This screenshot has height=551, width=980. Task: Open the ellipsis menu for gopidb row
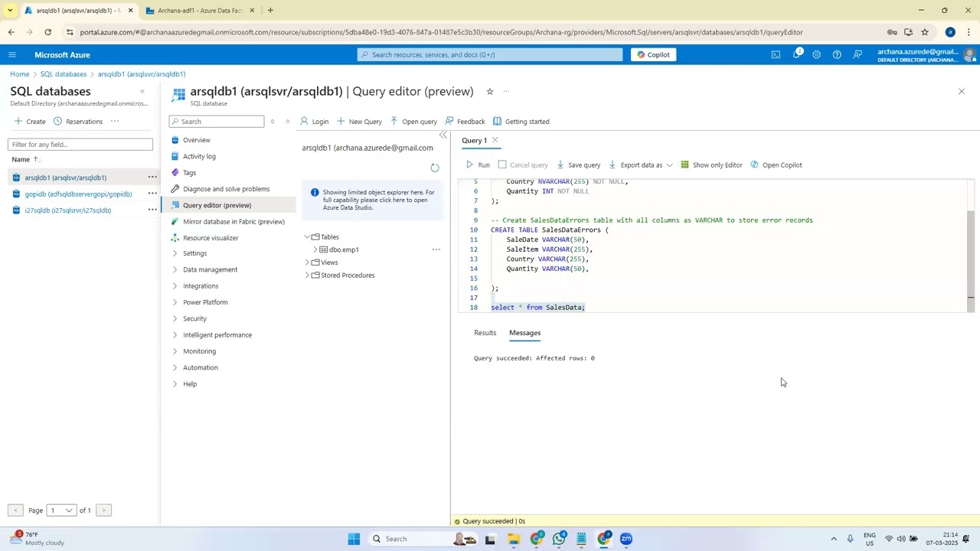coord(152,194)
